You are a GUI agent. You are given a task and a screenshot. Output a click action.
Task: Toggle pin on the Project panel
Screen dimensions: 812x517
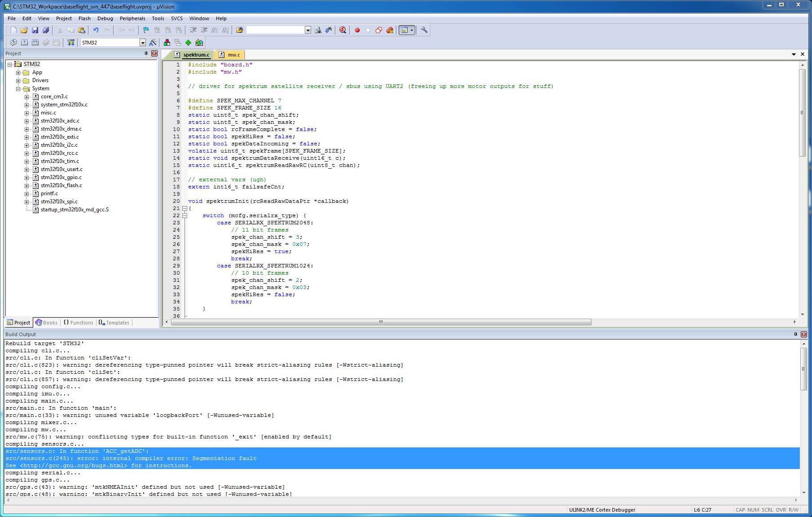click(x=146, y=53)
